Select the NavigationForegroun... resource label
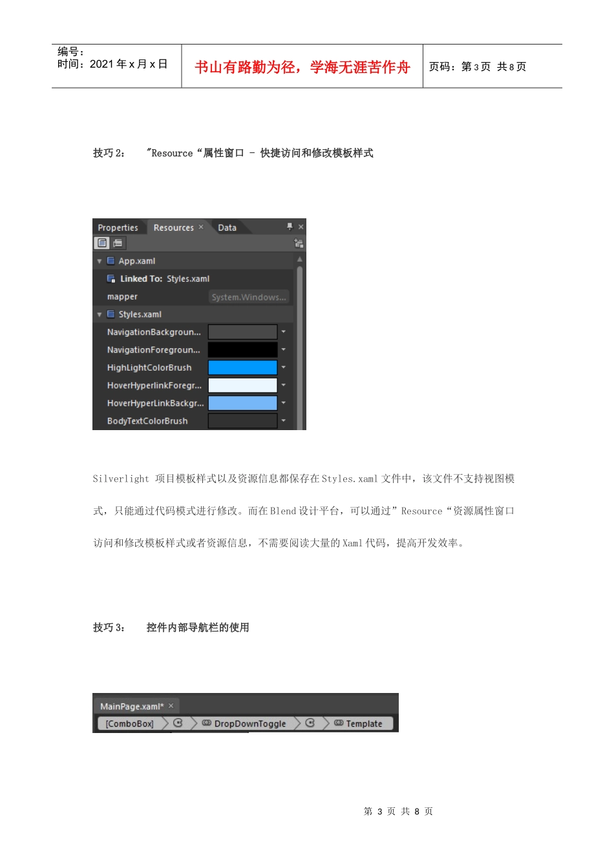Viewport: 614px width, 868px height. coord(154,349)
